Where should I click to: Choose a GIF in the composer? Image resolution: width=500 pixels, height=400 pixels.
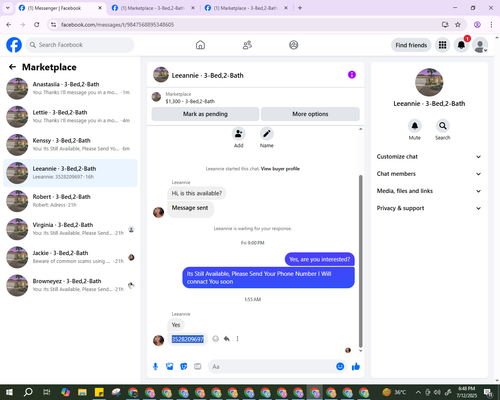pos(198,367)
